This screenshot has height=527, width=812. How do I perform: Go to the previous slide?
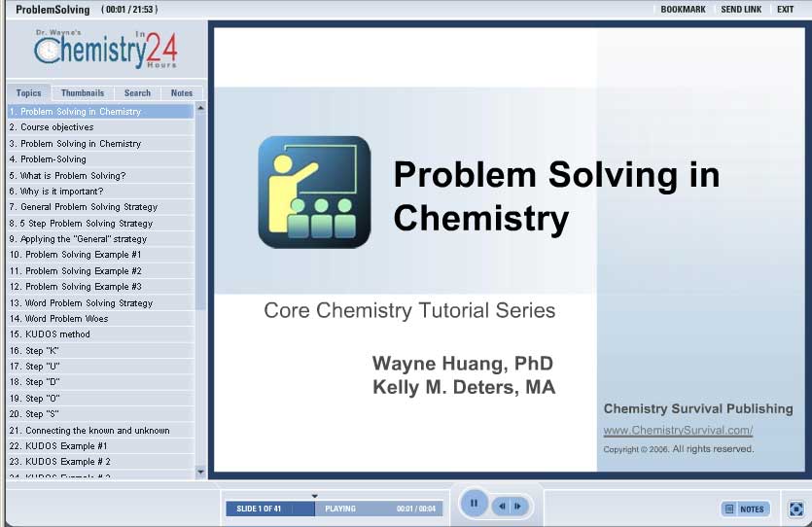tap(502, 506)
